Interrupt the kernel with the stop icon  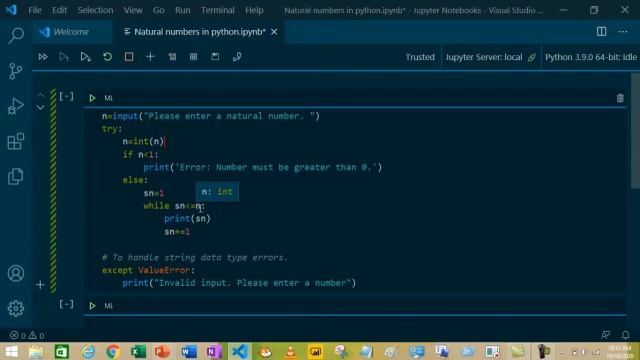tap(129, 57)
